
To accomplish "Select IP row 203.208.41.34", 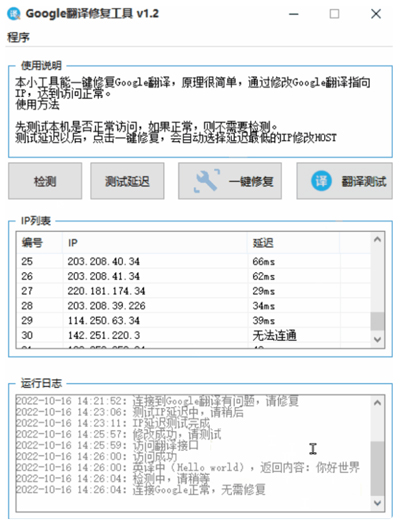I will tap(193, 276).
